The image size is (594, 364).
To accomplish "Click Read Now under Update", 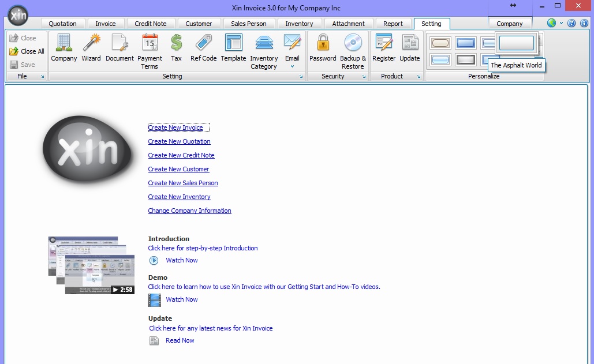I will pos(180,340).
